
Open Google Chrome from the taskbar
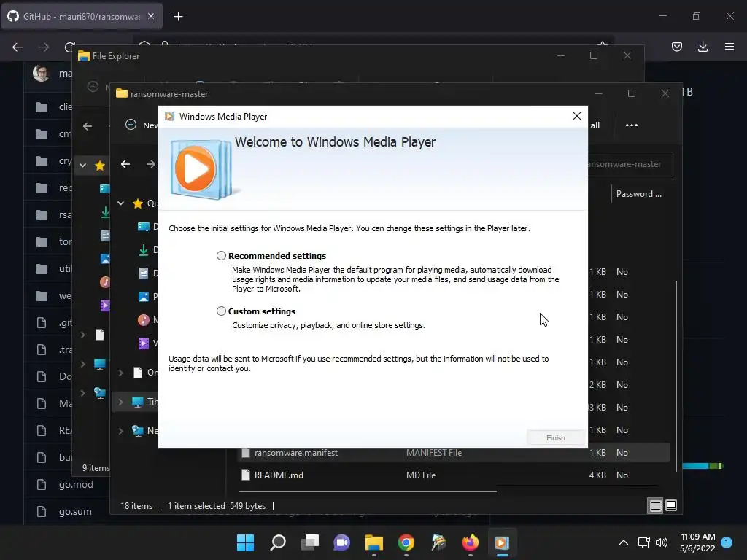coord(406,542)
